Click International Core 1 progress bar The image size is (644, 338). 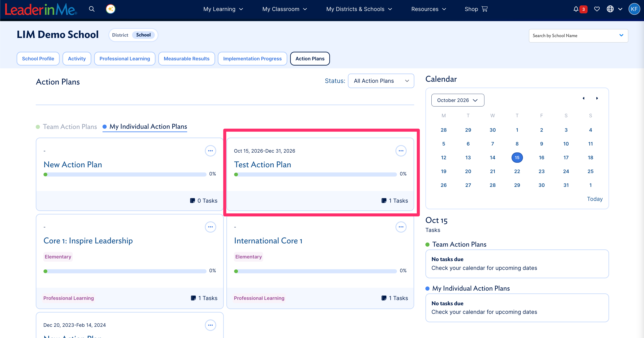coord(315,271)
